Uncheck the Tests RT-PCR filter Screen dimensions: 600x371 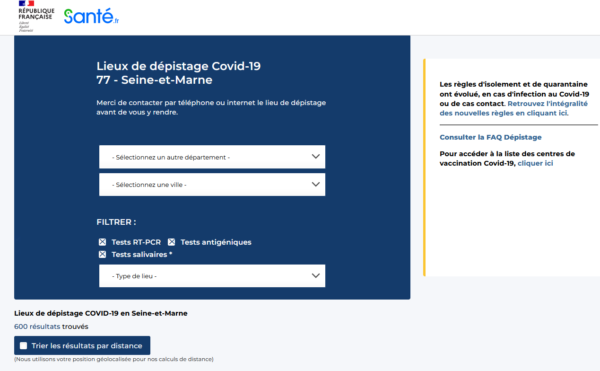102,242
